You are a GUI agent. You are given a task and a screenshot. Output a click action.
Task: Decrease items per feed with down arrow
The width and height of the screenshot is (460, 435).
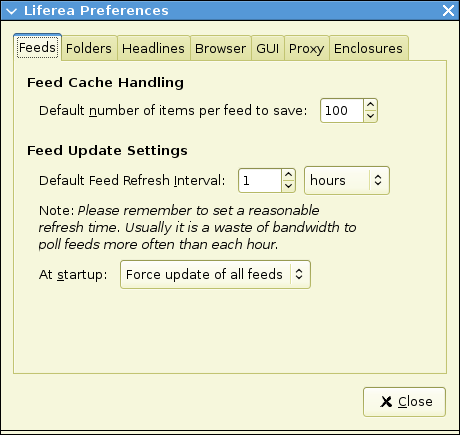tap(370, 116)
